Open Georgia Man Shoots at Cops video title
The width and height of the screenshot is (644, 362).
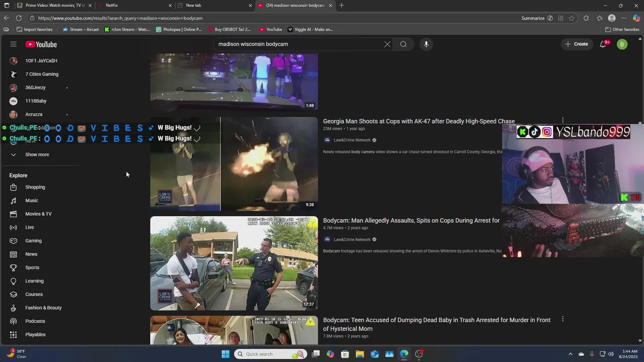(x=419, y=121)
